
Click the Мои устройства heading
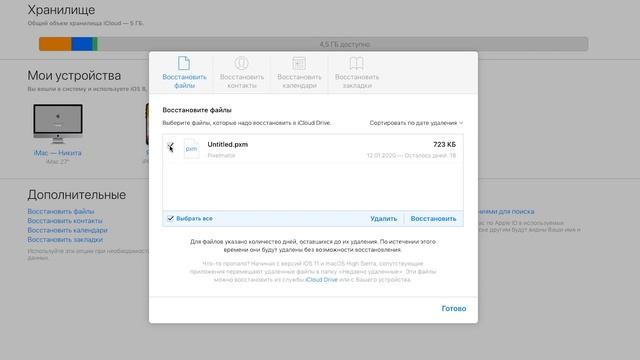pos(74,76)
